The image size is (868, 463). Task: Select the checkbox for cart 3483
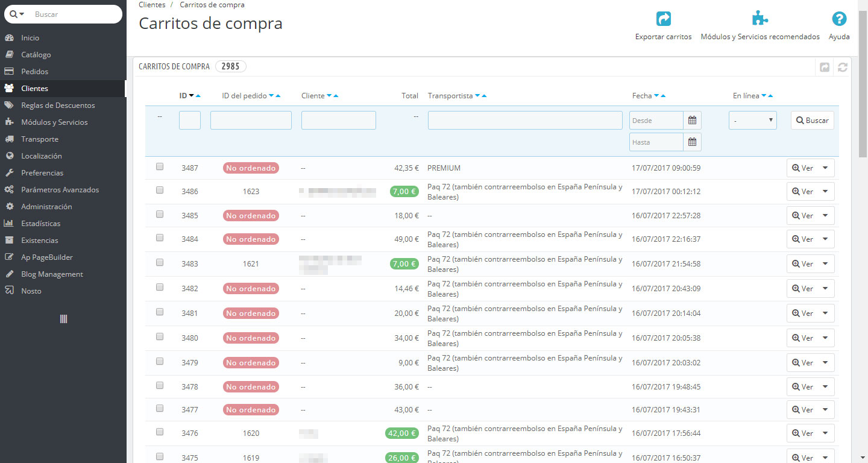(x=160, y=262)
